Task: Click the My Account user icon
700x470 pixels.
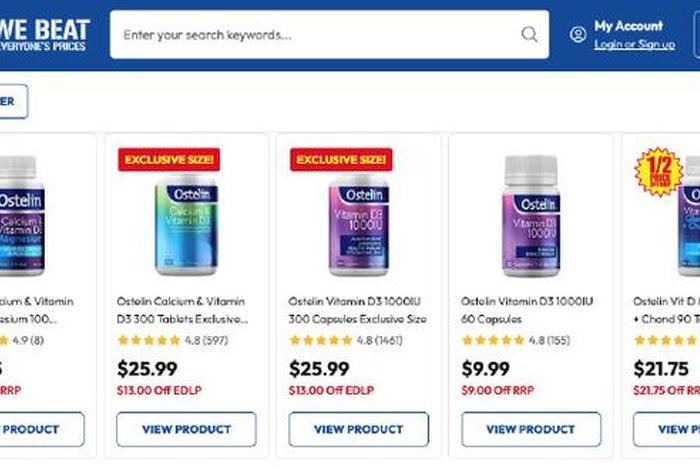Action: [578, 34]
